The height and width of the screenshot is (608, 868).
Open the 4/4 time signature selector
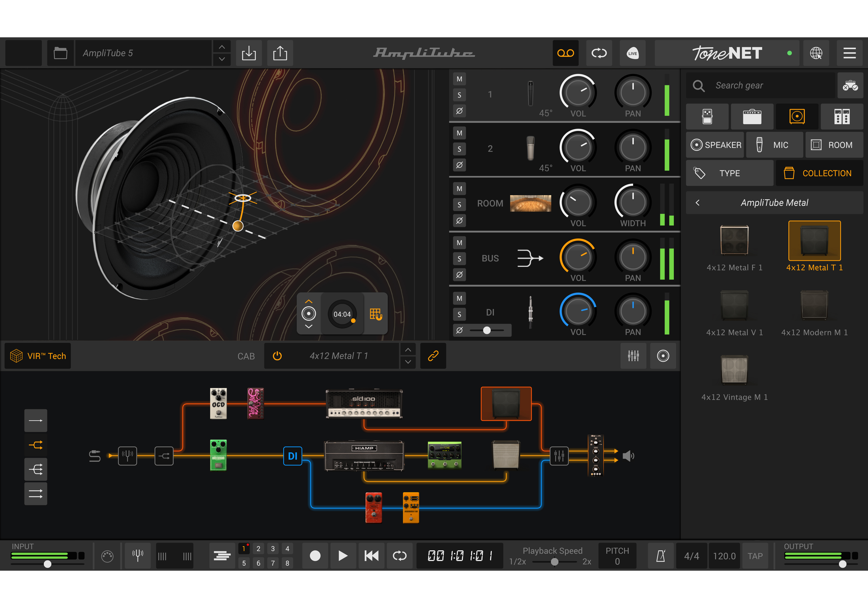691,556
